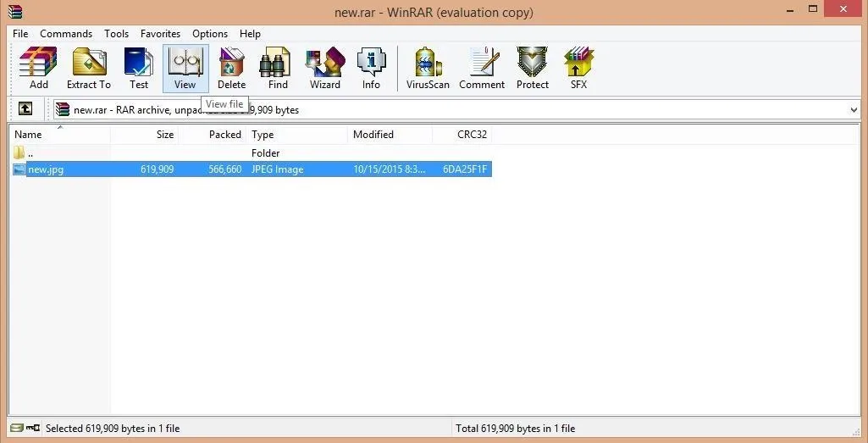This screenshot has height=443, width=868.
Task: Select the parent folder icon row
Action: [x=19, y=152]
